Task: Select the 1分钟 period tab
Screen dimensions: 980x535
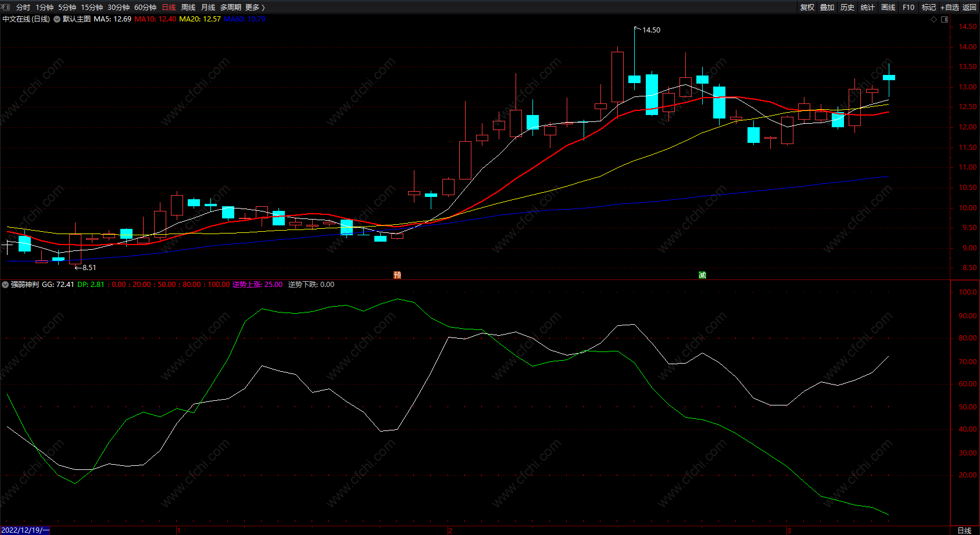Action: coord(44,8)
